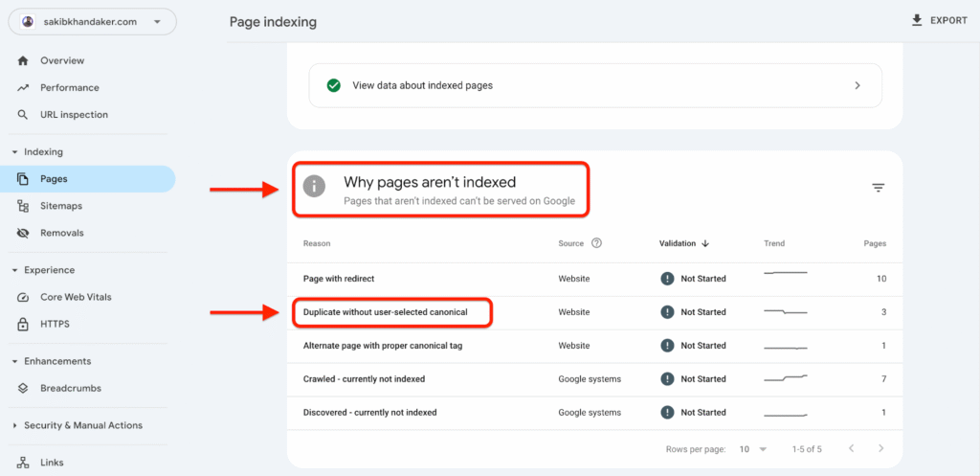
Task: View data about indexed pages
Action: (594, 85)
